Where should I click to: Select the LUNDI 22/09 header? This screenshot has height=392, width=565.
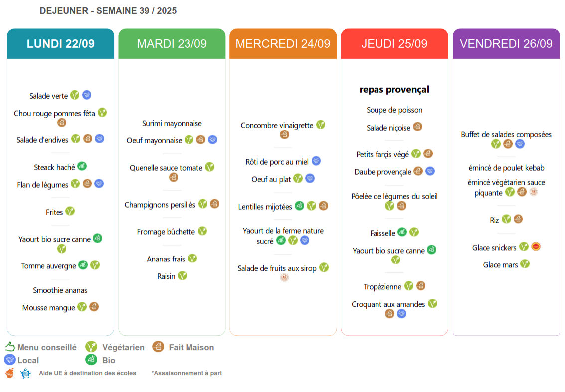(x=60, y=44)
